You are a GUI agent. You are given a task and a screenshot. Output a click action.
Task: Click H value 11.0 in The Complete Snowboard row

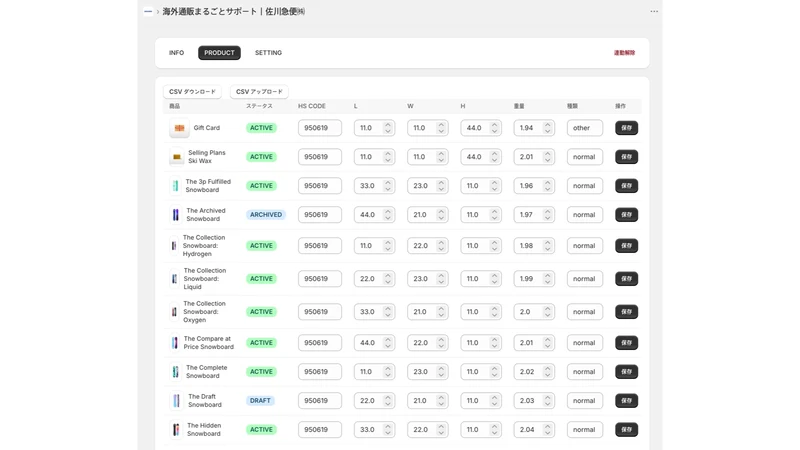(x=472, y=372)
